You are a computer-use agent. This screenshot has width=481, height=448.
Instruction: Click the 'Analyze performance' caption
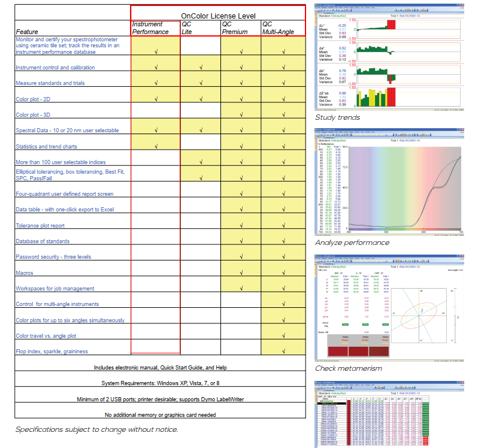(352, 243)
